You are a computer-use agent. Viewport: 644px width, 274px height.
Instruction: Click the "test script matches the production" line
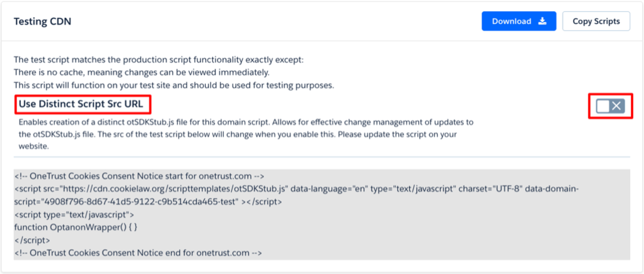[159, 60]
